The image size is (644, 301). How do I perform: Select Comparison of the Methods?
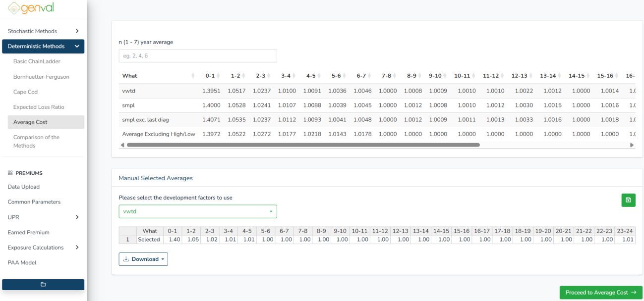36,142
